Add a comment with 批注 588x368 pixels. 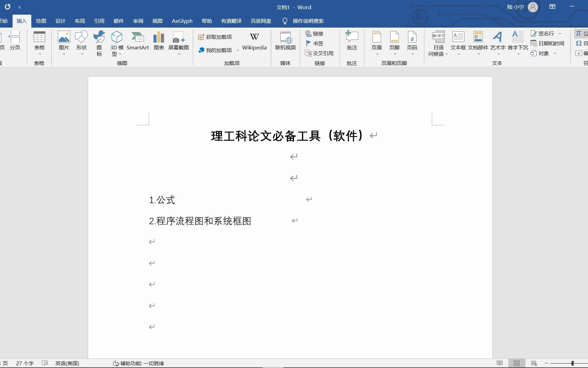coord(352,41)
